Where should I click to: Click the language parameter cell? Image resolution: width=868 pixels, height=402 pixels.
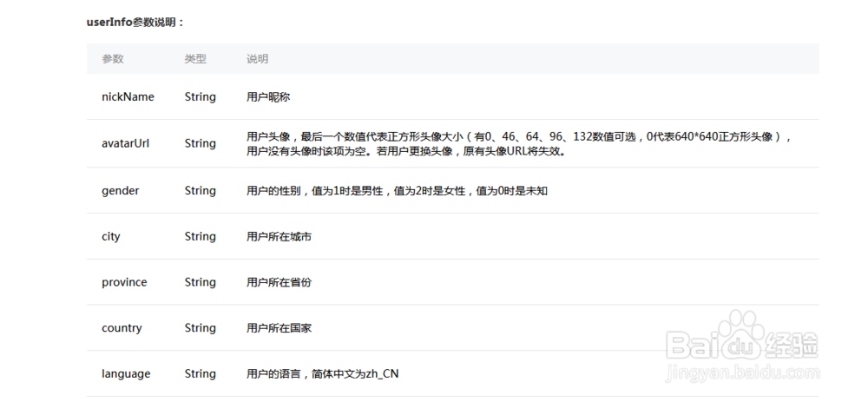tap(126, 373)
